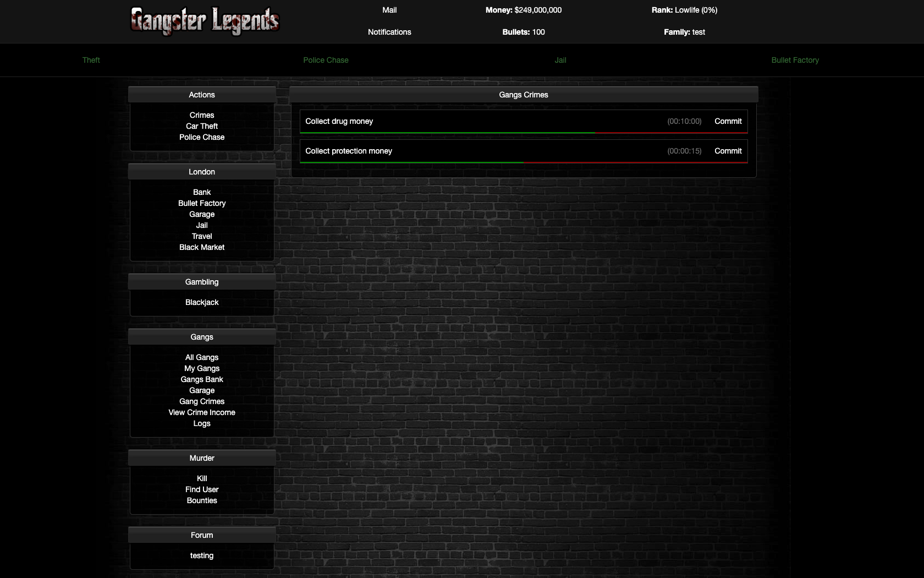The height and width of the screenshot is (578, 924).
Task: Select Find User under Murder
Action: point(202,489)
